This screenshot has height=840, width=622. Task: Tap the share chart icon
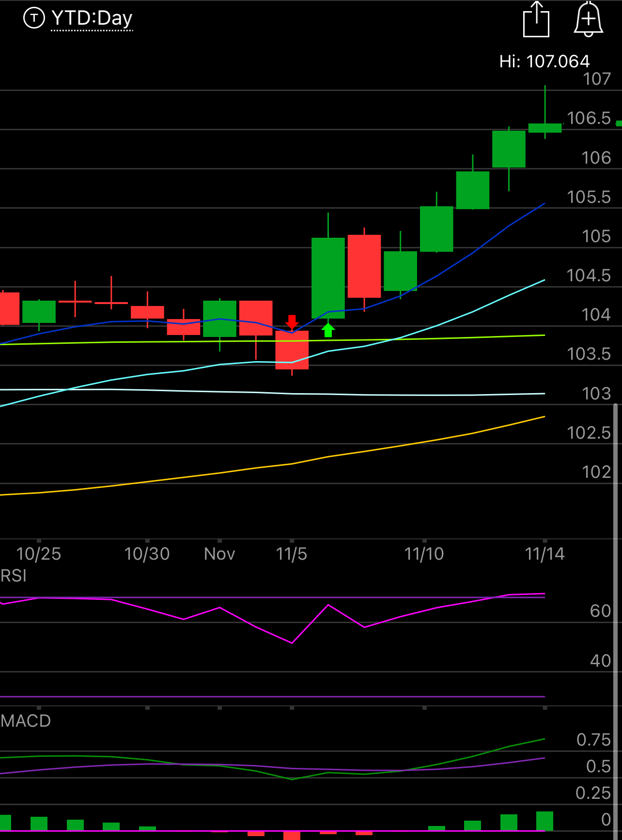point(536,19)
